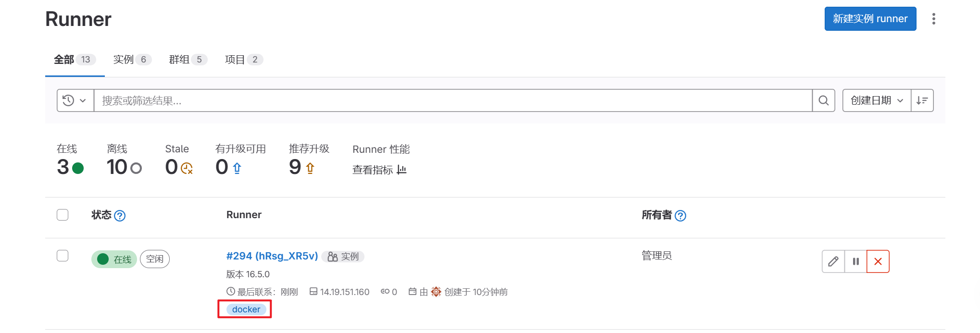Click the help icon next to 状态
This screenshot has height=333, width=980.
122,215
